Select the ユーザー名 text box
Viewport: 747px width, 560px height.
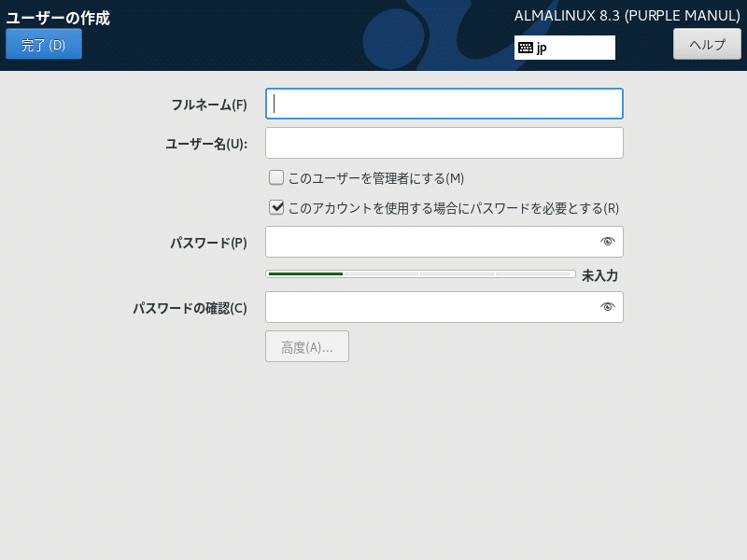(x=444, y=142)
